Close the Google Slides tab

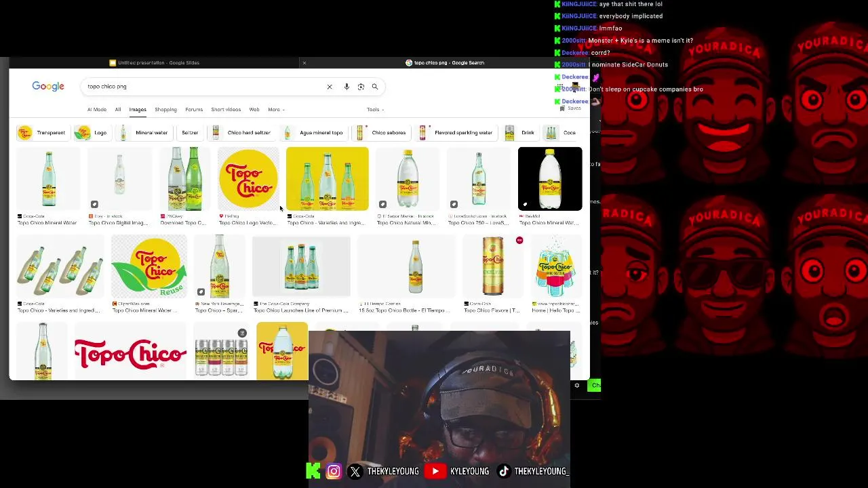click(x=304, y=63)
